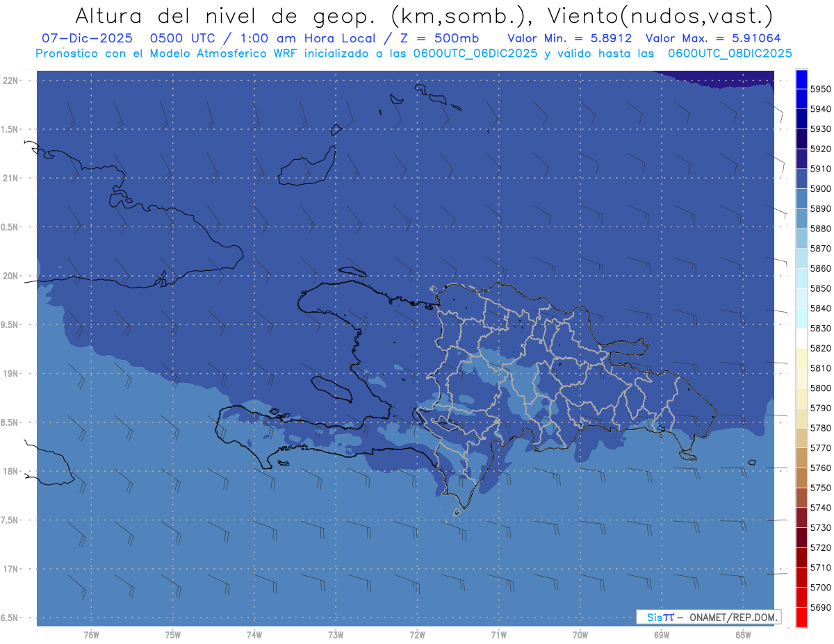The width and height of the screenshot is (834, 644).
Task: Click the 73W longitude axis label
Action: pos(336,635)
